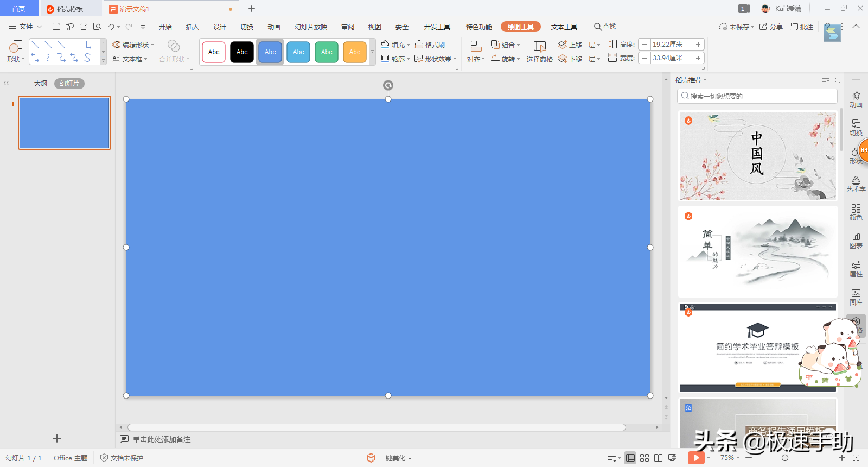The width and height of the screenshot is (868, 467).
Task: Click the Save icon in quick toolbar
Action: pos(56,27)
